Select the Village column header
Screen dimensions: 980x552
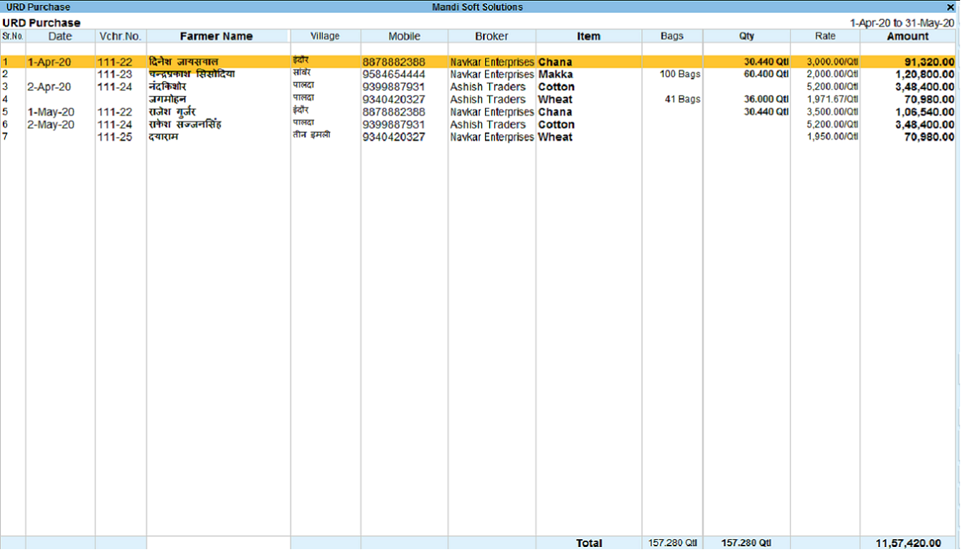pyautogui.click(x=325, y=36)
